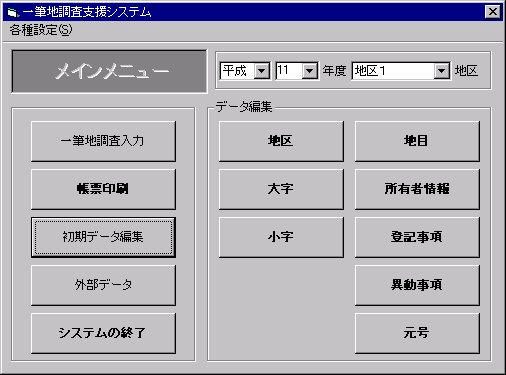The height and width of the screenshot is (375, 506).
Task: Open 一筆地調査入力 button
Action: (103, 141)
